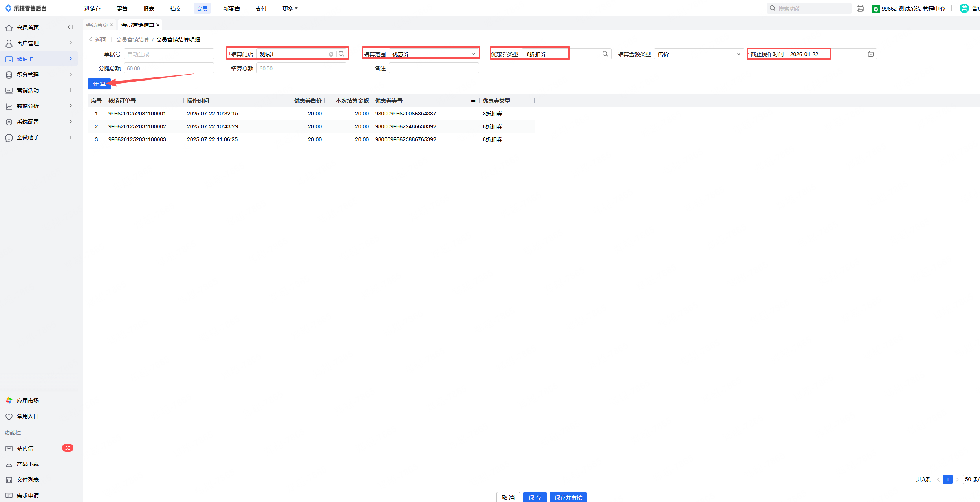Image resolution: width=980 pixels, height=502 pixels.
Task: Switch to the 会员首页 tab
Action: (x=97, y=25)
